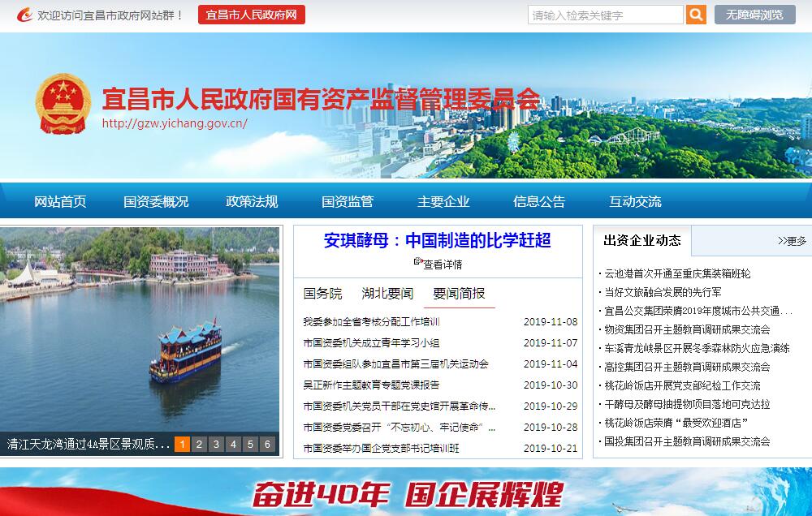Click the boat photo in the carousel
Image resolution: width=812 pixels, height=516 pixels.
coord(140,333)
